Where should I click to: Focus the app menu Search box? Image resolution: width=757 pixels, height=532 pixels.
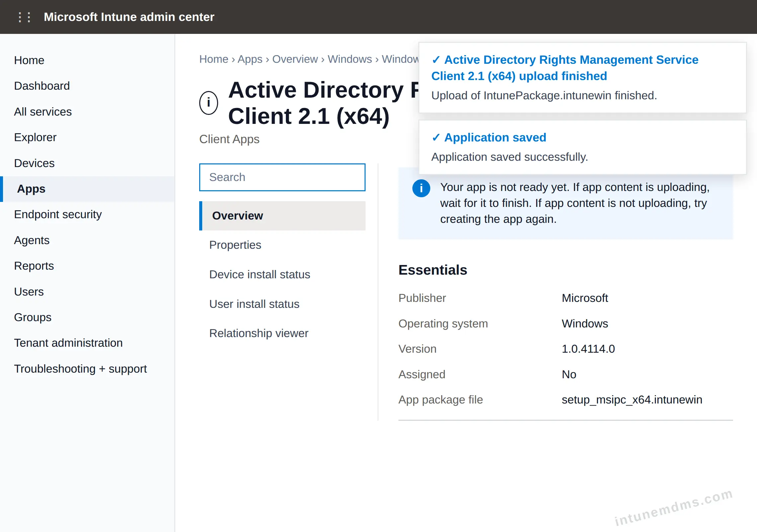pyautogui.click(x=282, y=177)
